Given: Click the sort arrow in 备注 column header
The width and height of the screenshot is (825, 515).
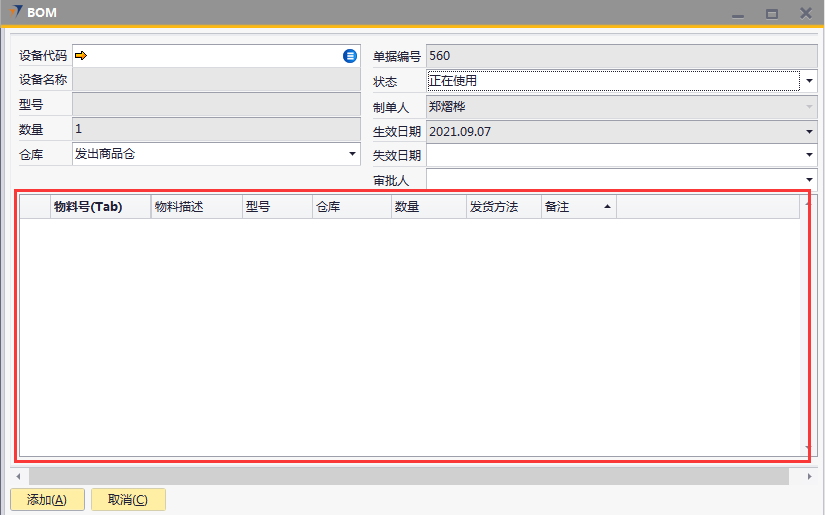Looking at the screenshot, I should (606, 207).
